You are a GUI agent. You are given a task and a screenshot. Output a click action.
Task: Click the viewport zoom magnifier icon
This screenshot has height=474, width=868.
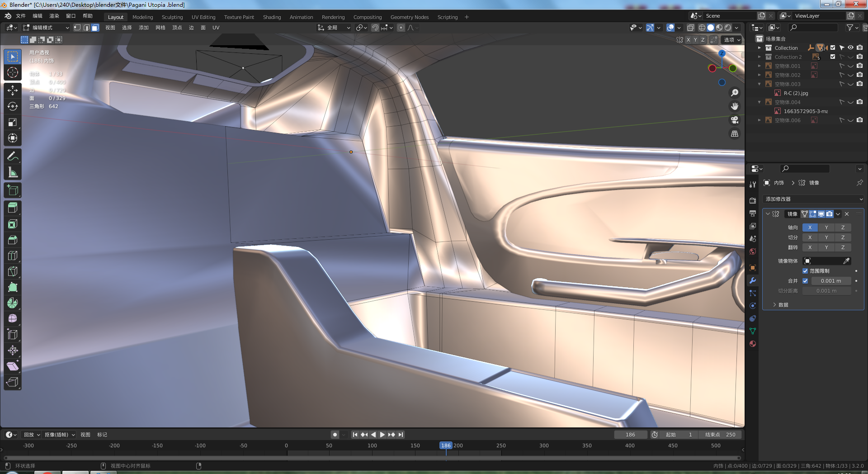click(x=735, y=93)
